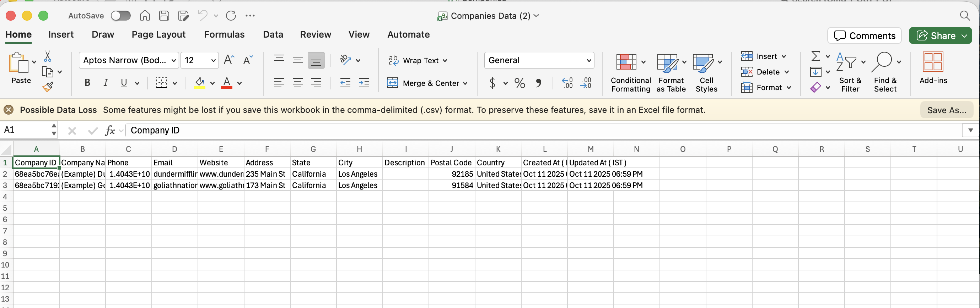Open the General number format dropdown
980x308 pixels.
coord(588,60)
